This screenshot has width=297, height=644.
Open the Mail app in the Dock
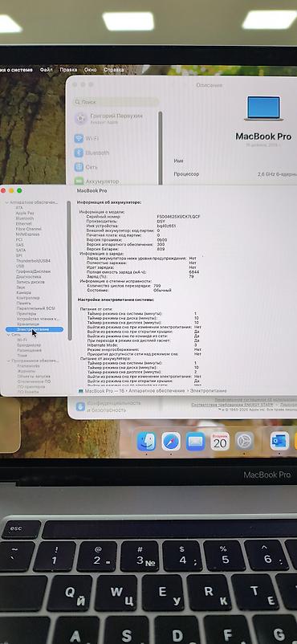(196, 442)
